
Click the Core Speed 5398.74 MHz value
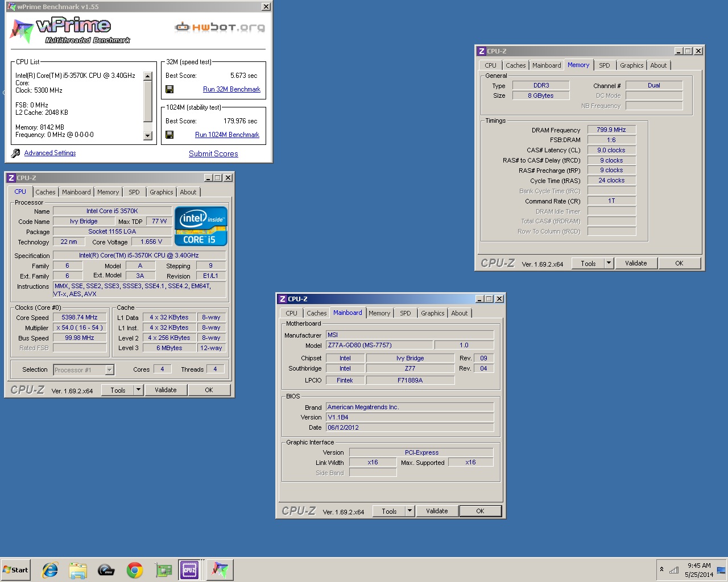(x=80, y=317)
